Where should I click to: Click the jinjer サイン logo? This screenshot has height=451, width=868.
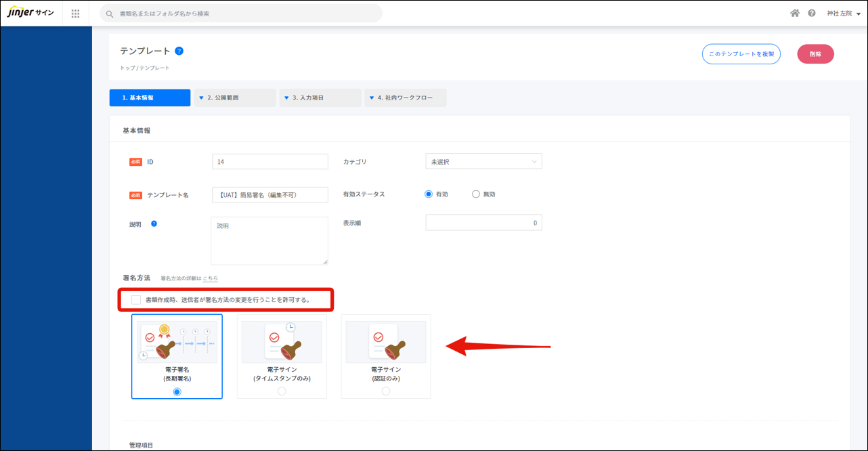point(30,13)
